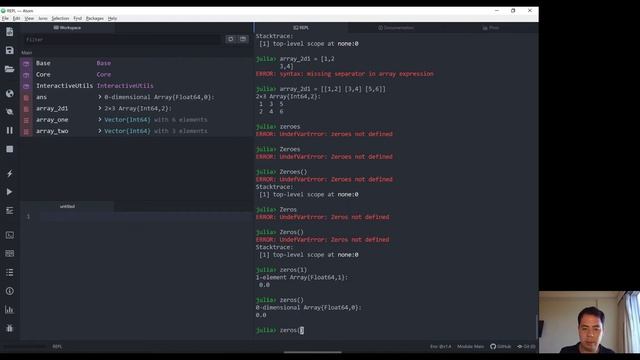Click the variable icon beside ans
Viewport: 640px width, 360px height.
tap(26, 98)
